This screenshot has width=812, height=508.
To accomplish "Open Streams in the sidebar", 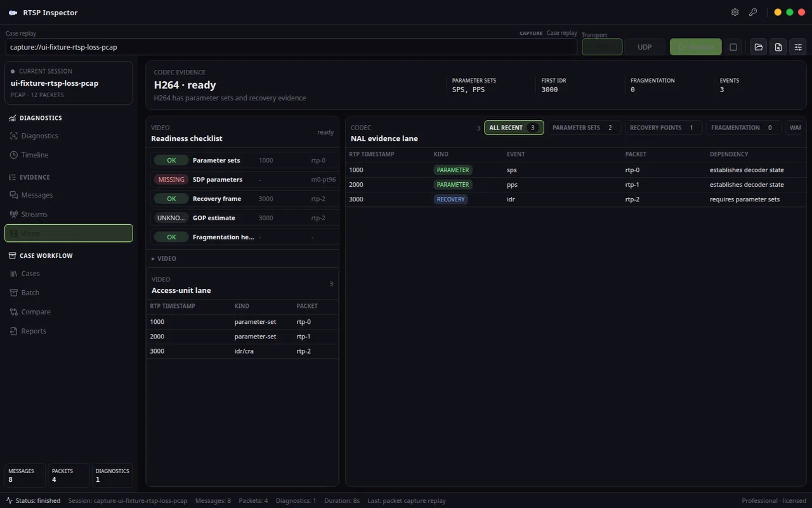I will click(x=34, y=214).
